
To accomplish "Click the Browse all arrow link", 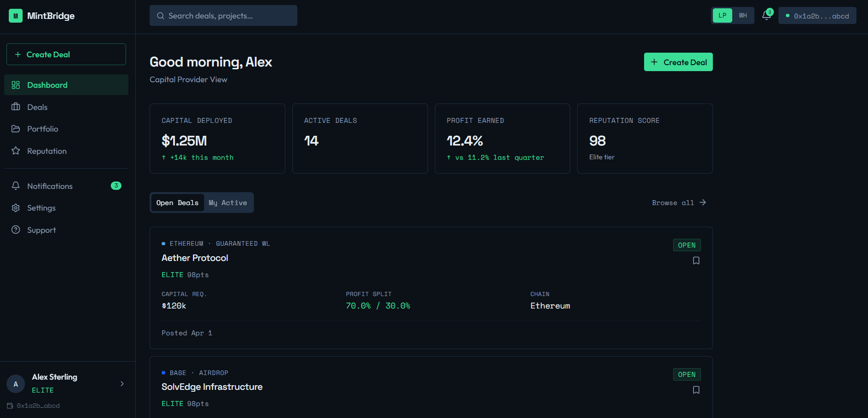I will 703,202.
